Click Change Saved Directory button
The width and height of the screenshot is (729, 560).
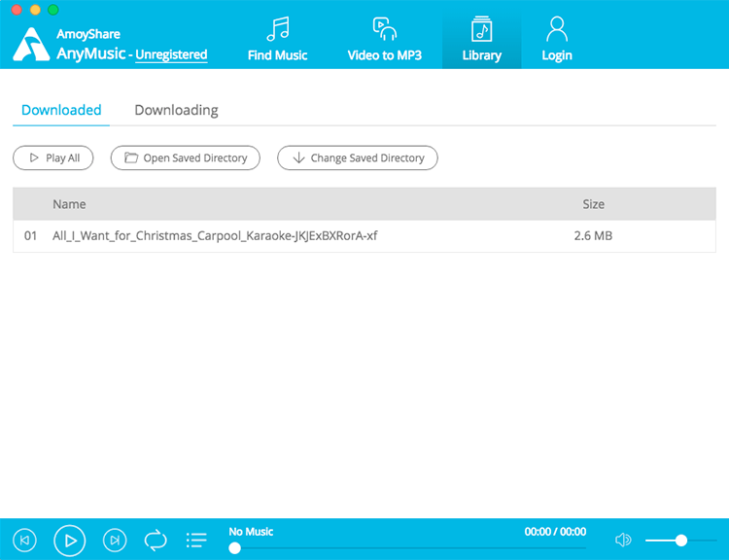pyautogui.click(x=358, y=157)
